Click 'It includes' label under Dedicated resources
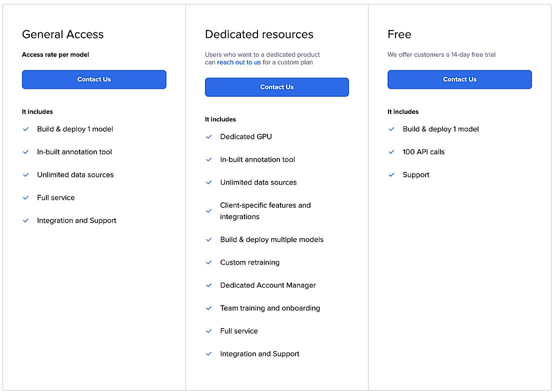 click(x=220, y=119)
